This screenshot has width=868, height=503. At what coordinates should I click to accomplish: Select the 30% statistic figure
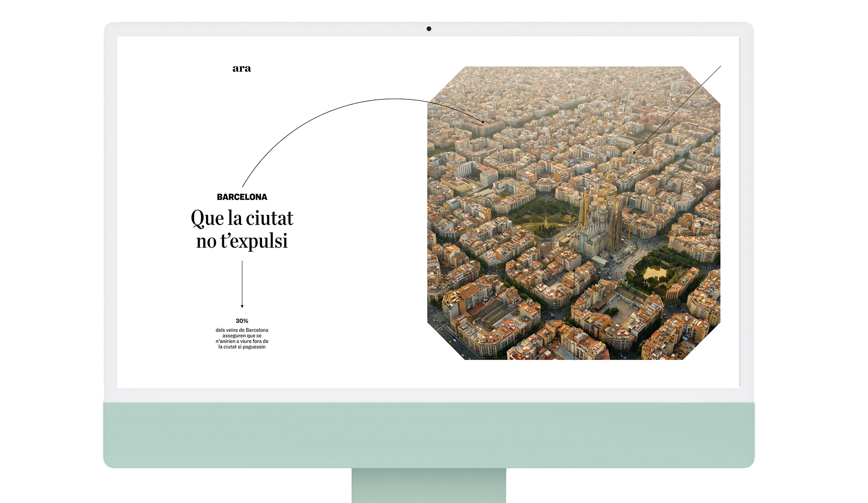point(242,321)
